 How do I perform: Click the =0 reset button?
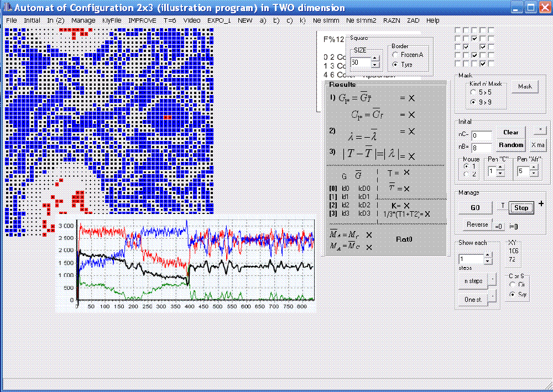pyautogui.click(x=498, y=227)
